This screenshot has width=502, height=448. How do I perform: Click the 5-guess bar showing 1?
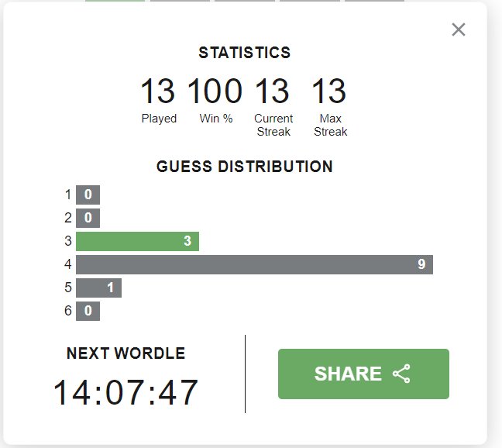click(x=98, y=288)
